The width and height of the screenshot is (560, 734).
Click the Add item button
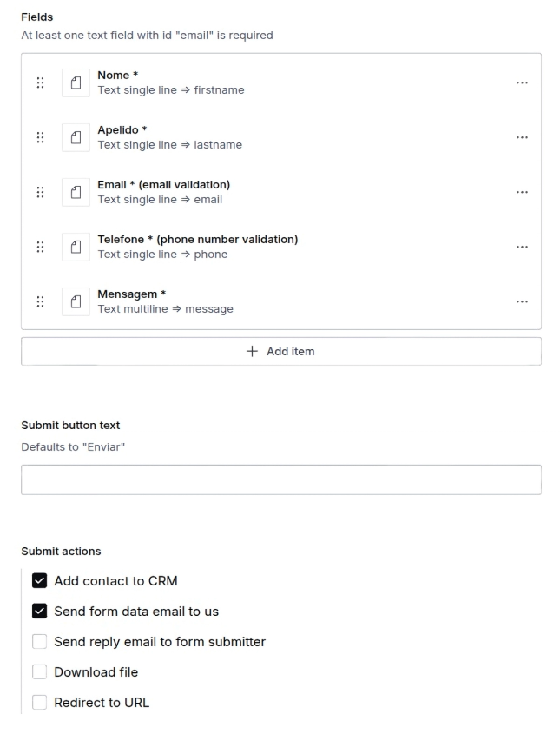[280, 352]
